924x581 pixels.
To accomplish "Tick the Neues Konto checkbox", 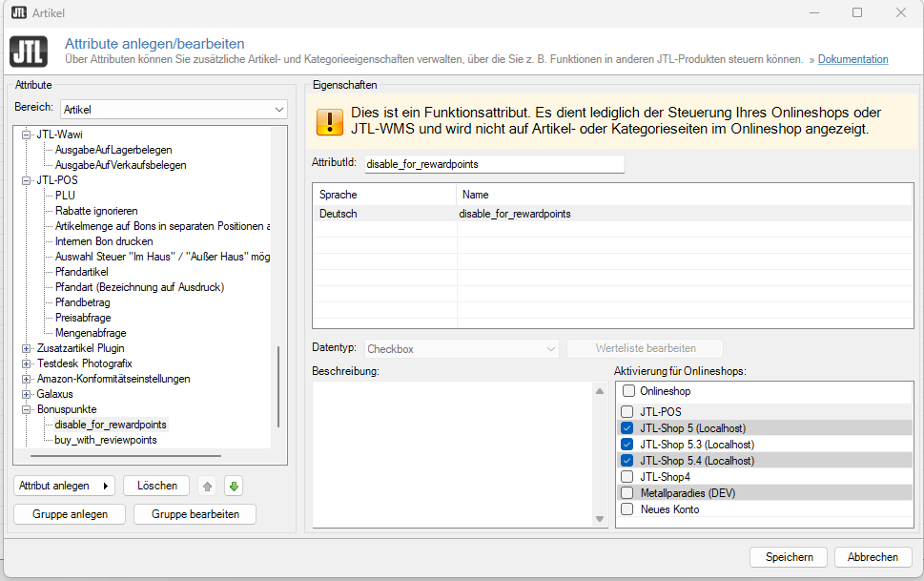I will pos(627,509).
